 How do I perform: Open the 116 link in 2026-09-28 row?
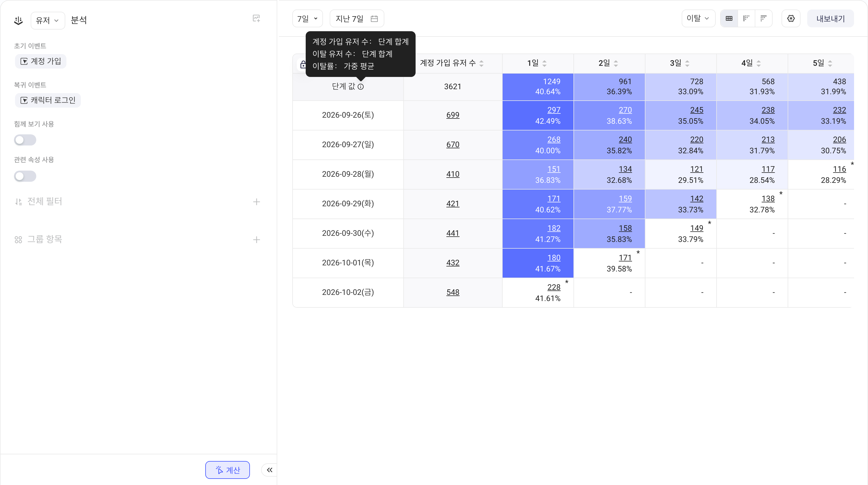coord(839,169)
